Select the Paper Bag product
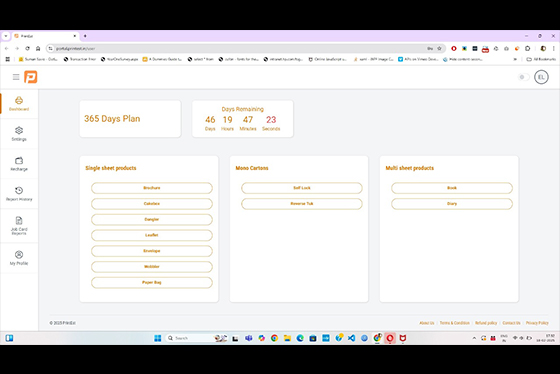This screenshot has width=560, height=374. coord(152,282)
